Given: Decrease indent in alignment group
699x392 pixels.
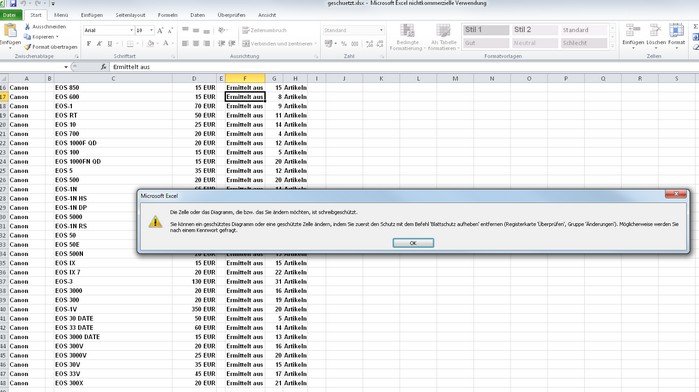Looking at the screenshot, I should pos(221,44).
